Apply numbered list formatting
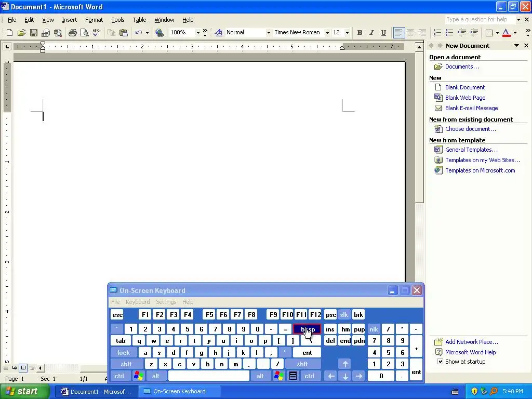The width and height of the screenshot is (532, 399). (437, 33)
